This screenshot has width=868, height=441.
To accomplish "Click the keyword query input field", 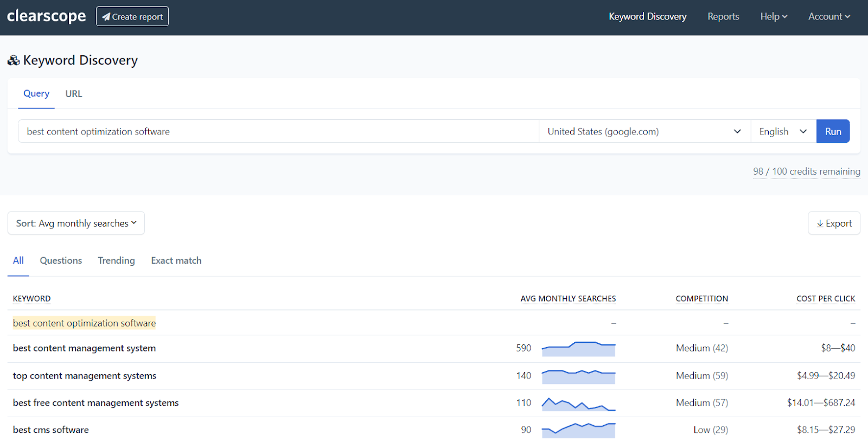I will pyautogui.click(x=278, y=131).
